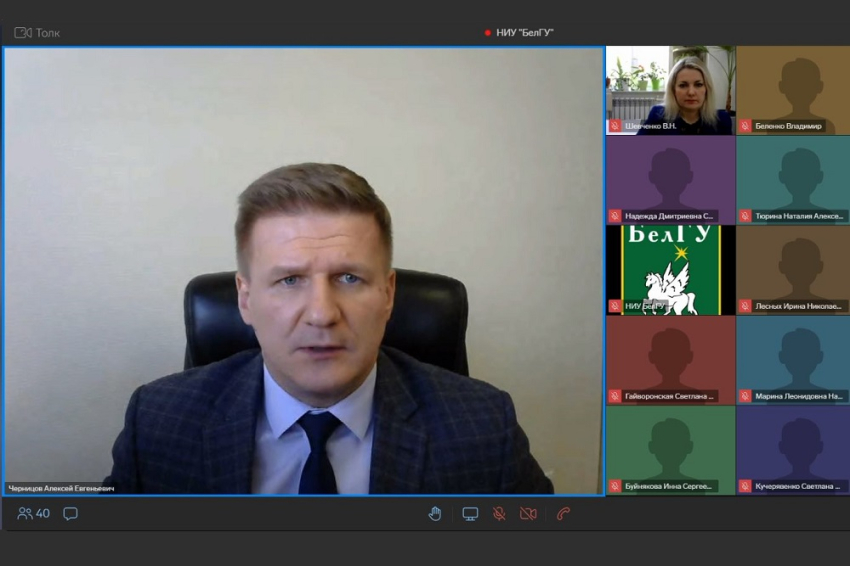Click the Надежда Дмитриевна name label

[669, 216]
